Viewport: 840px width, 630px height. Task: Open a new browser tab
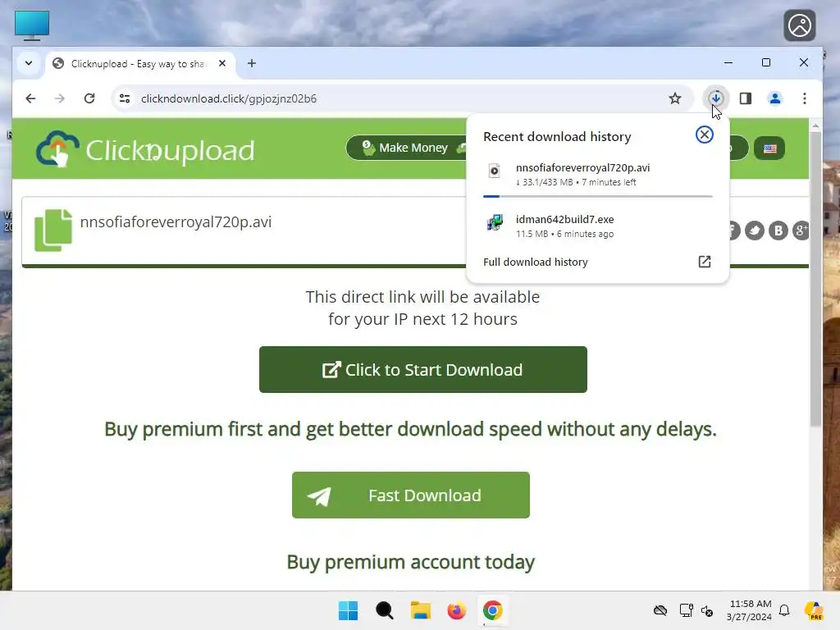pos(251,63)
